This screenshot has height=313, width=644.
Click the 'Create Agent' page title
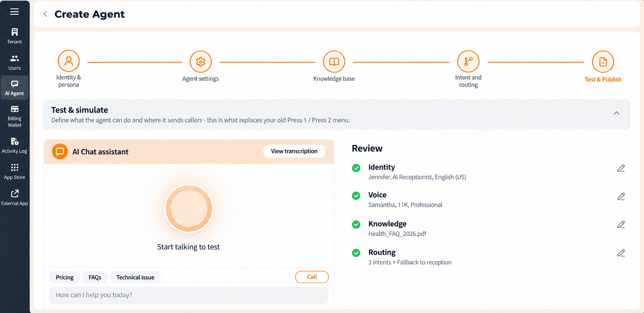(90, 14)
